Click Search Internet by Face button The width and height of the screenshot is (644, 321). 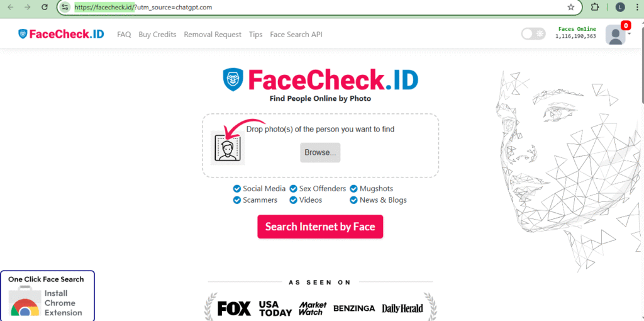point(320,227)
